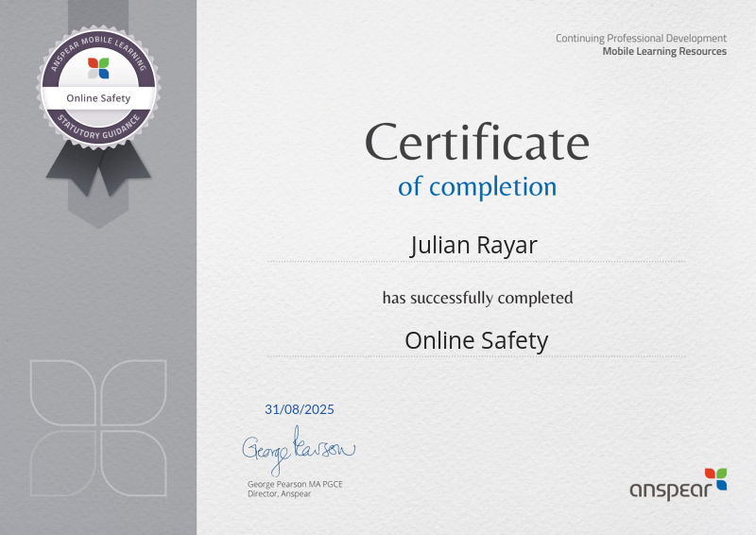The image size is (756, 535).
Task: Click the large Certificate heading
Action: tap(476, 143)
